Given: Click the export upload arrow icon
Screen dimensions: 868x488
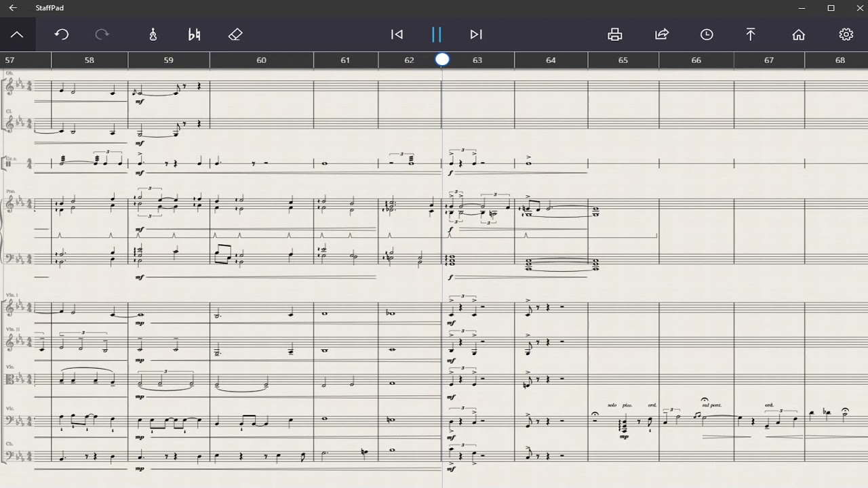Looking at the screenshot, I should [751, 35].
